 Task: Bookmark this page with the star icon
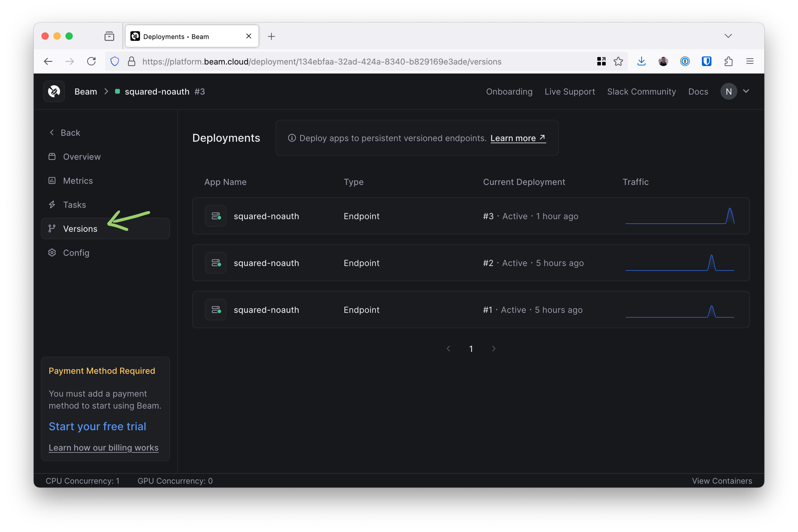pos(618,62)
